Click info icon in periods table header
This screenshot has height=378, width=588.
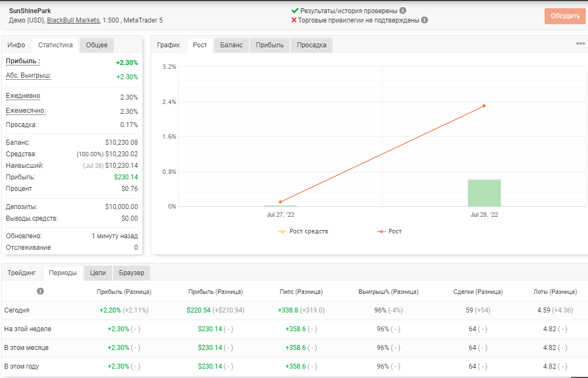click(x=41, y=291)
